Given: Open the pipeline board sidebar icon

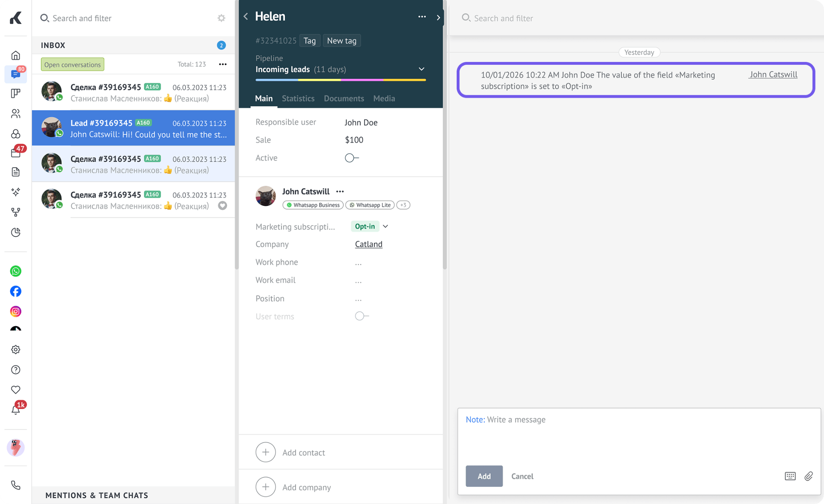Looking at the screenshot, I should (x=16, y=93).
